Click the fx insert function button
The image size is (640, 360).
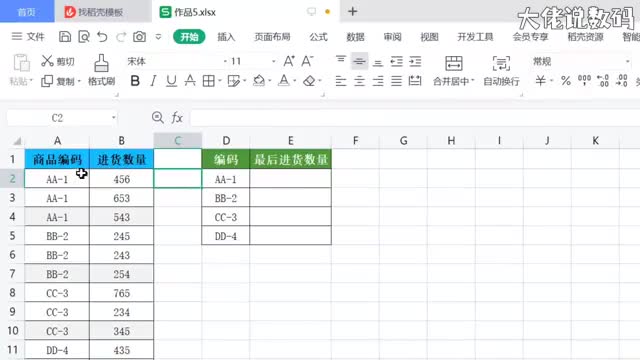click(177, 118)
